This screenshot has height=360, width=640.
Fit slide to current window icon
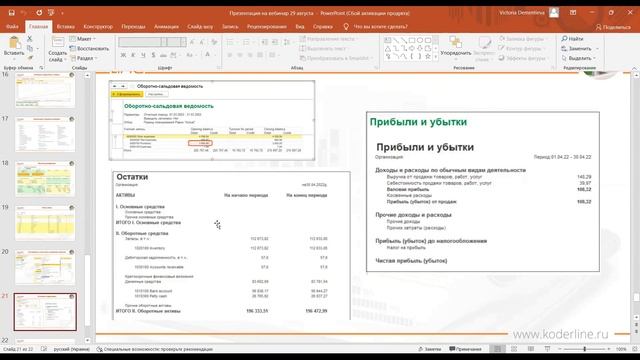coord(635,349)
